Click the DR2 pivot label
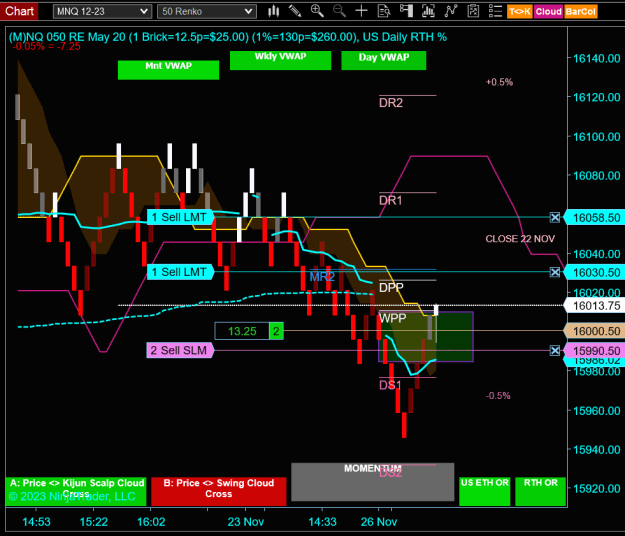 [x=391, y=103]
